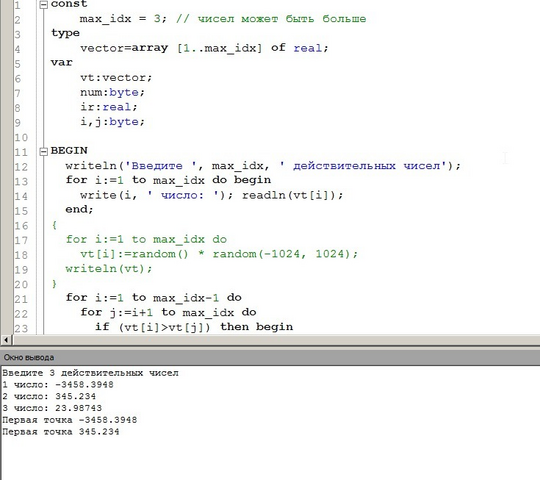Click output line 'Введите 3 действительных чисел'
This screenshot has width=540, height=480.
point(91,373)
